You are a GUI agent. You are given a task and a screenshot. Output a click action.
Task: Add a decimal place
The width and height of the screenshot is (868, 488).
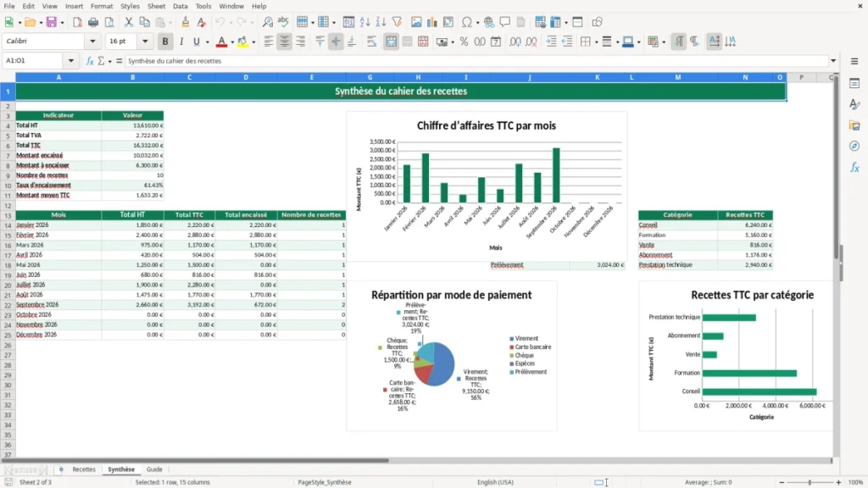coord(515,42)
